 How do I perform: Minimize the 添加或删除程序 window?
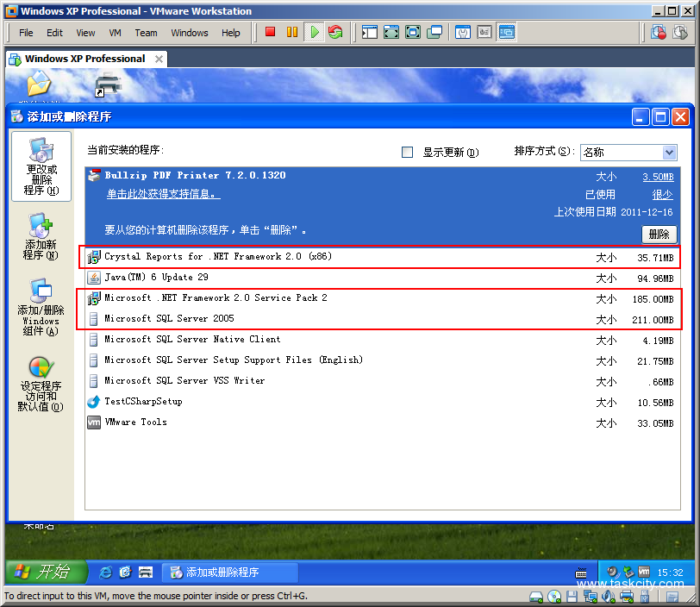pyautogui.click(x=641, y=117)
